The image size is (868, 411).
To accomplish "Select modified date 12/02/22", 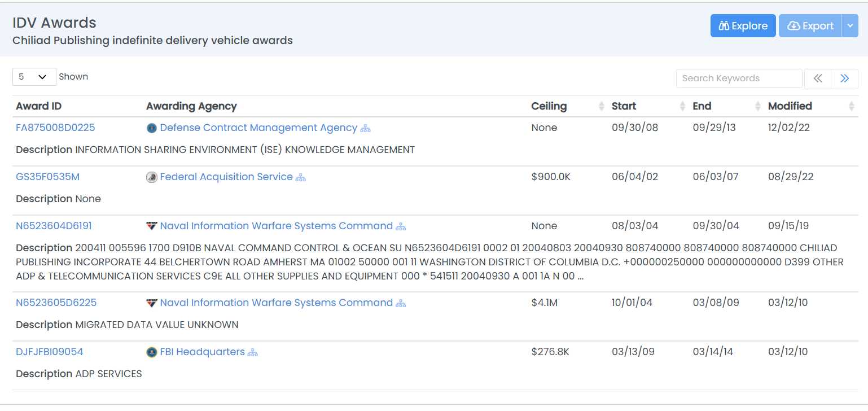I will 789,128.
